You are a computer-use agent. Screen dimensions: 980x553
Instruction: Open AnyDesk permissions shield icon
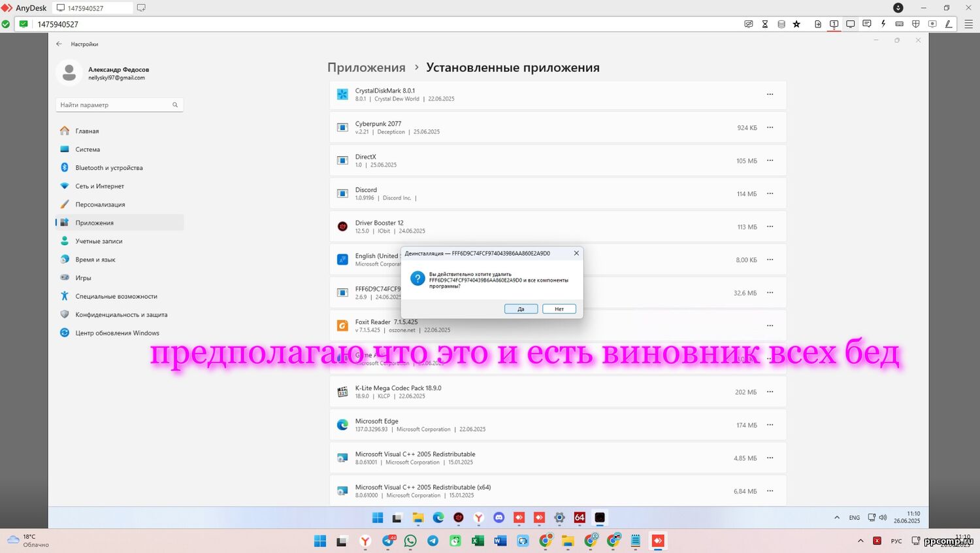916,24
